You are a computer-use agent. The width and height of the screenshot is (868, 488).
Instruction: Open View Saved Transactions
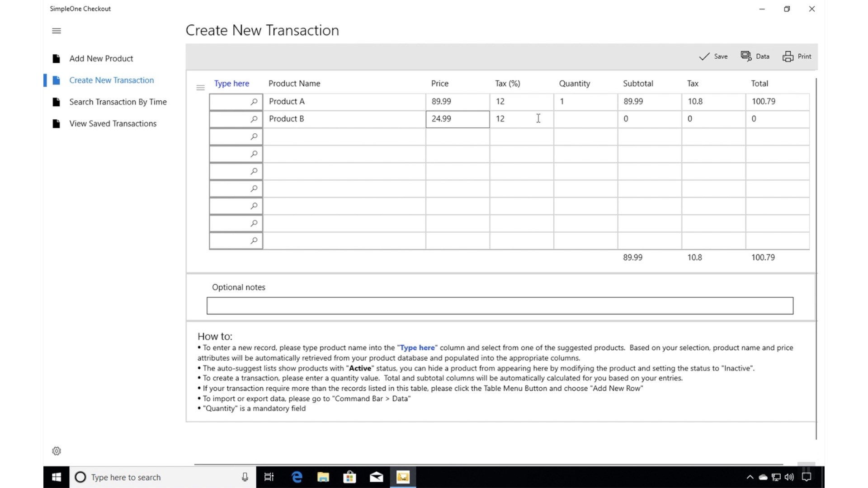pos(113,124)
